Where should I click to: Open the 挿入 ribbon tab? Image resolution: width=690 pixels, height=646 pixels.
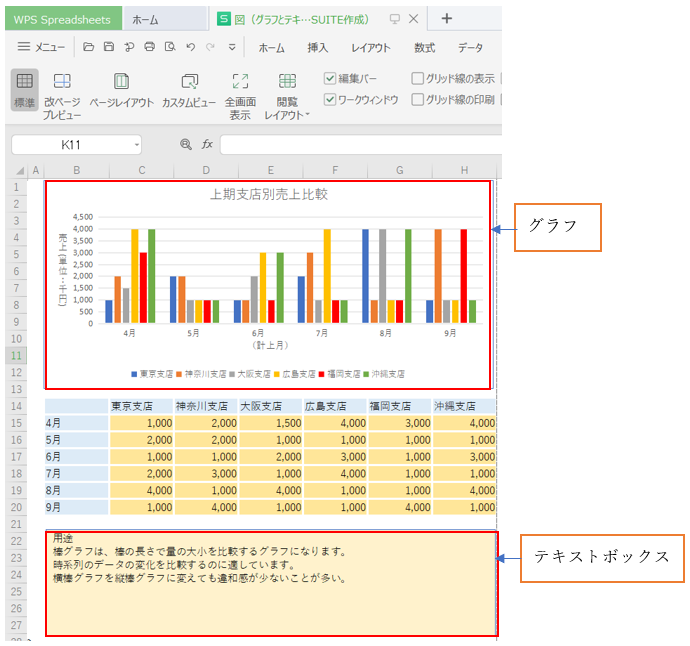(317, 48)
